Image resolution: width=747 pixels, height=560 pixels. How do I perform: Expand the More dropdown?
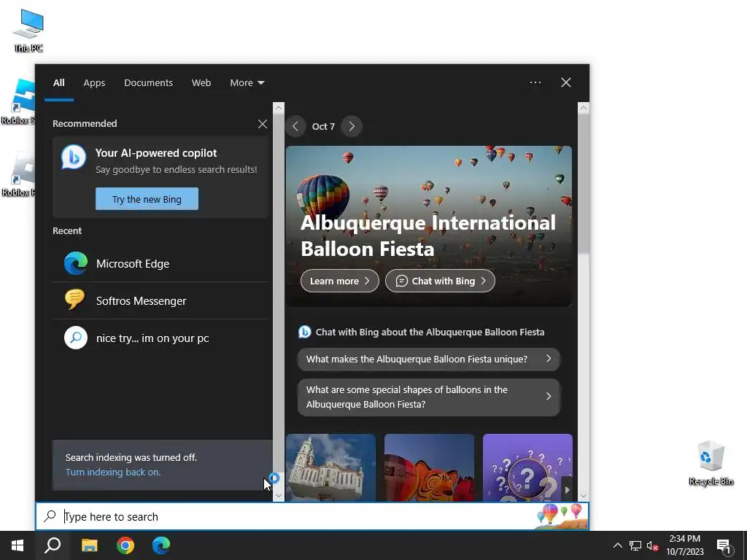pos(247,83)
